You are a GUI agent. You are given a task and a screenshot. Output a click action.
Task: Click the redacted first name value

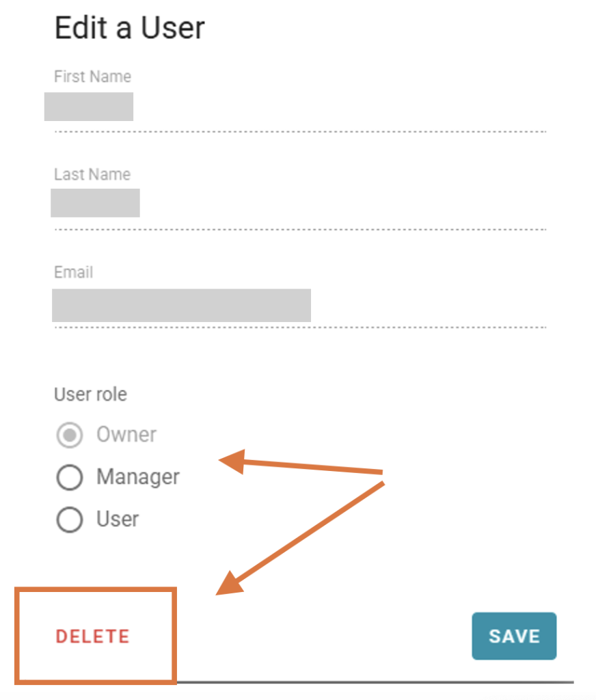point(89,107)
